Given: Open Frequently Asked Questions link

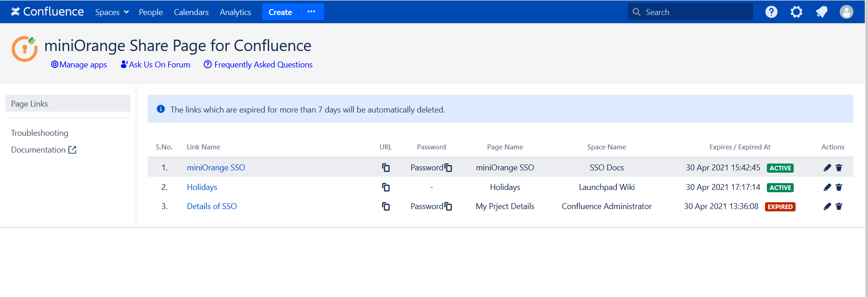Looking at the screenshot, I should pyautogui.click(x=258, y=65).
